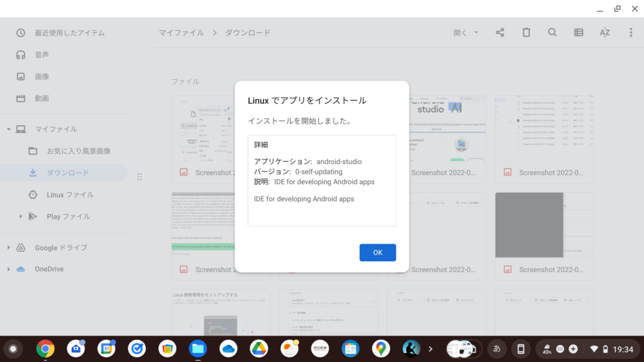Click the trash delete icon
Screen dimensions: 644x362
tap(526, 33)
